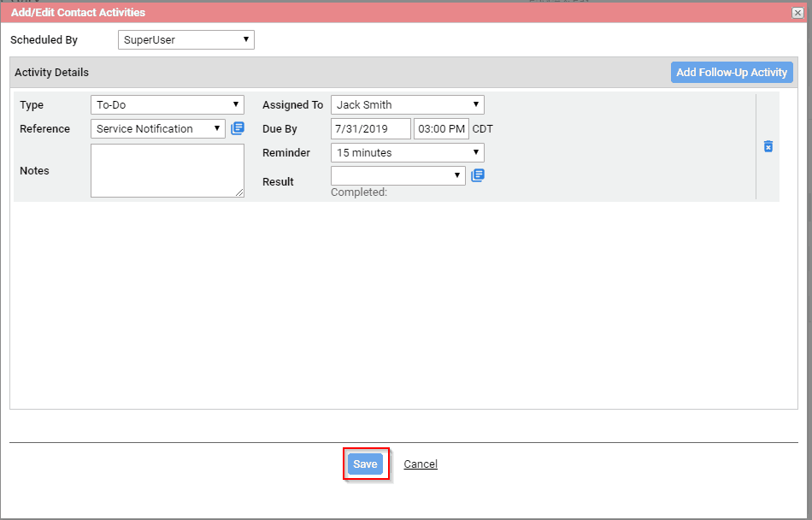Click the CDT timezone label
This screenshot has height=520, width=812.
(483, 129)
